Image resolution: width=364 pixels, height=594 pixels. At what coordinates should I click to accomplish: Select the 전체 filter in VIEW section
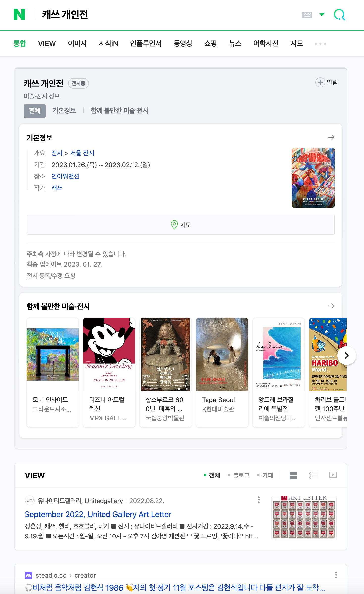coord(212,475)
